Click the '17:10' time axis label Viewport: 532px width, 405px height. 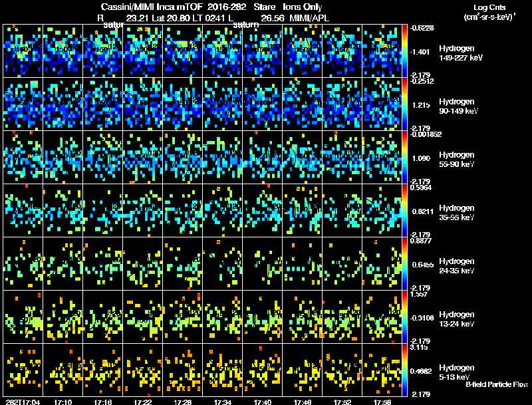pos(63,402)
